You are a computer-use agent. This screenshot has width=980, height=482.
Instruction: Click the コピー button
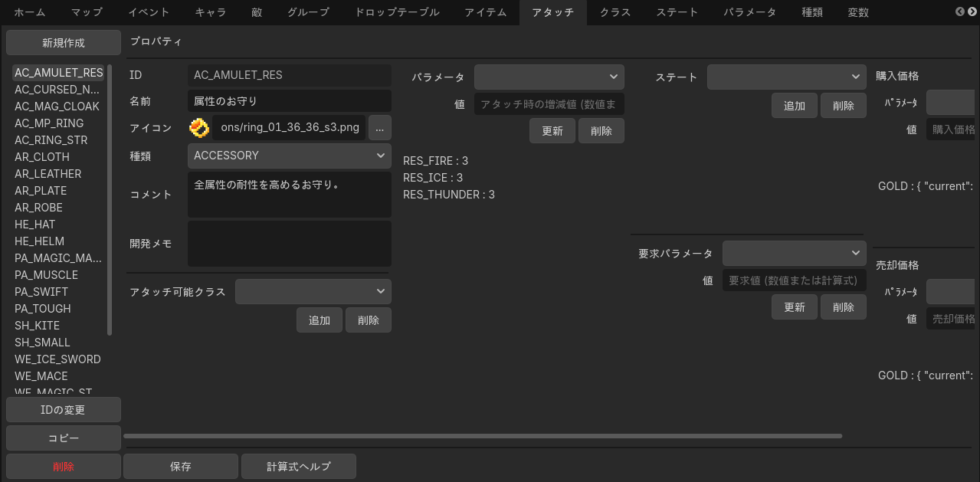click(64, 438)
